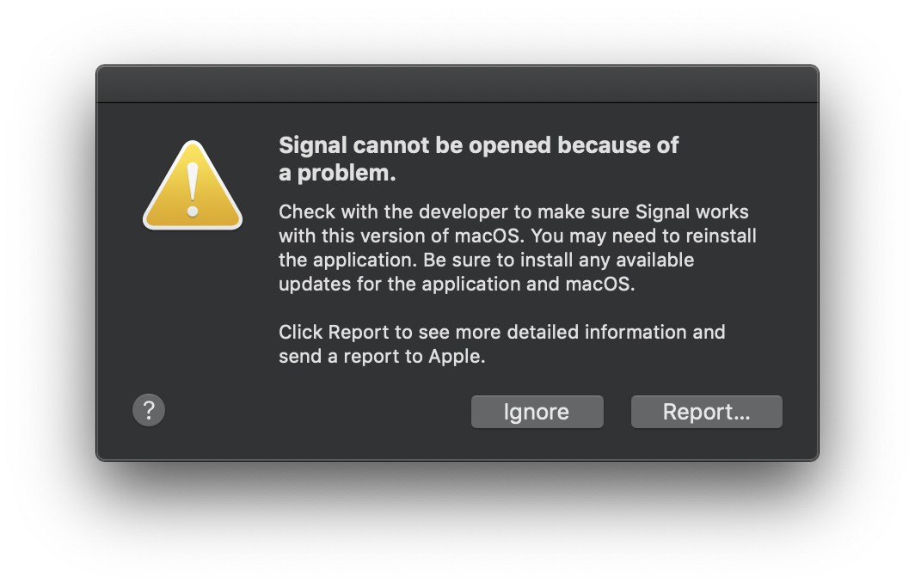The width and height of the screenshot is (915, 588).
Task: Click the bold dialog heading text
Action: tap(478, 158)
